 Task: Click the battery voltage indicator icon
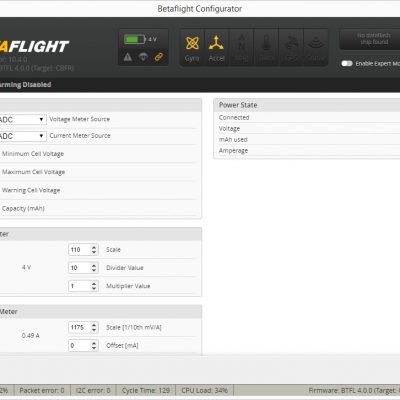click(x=135, y=39)
